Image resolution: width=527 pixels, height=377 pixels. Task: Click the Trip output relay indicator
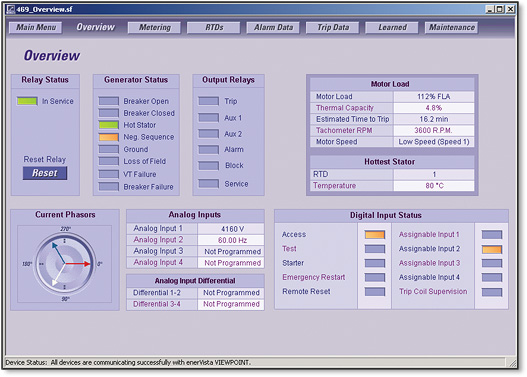coord(208,101)
